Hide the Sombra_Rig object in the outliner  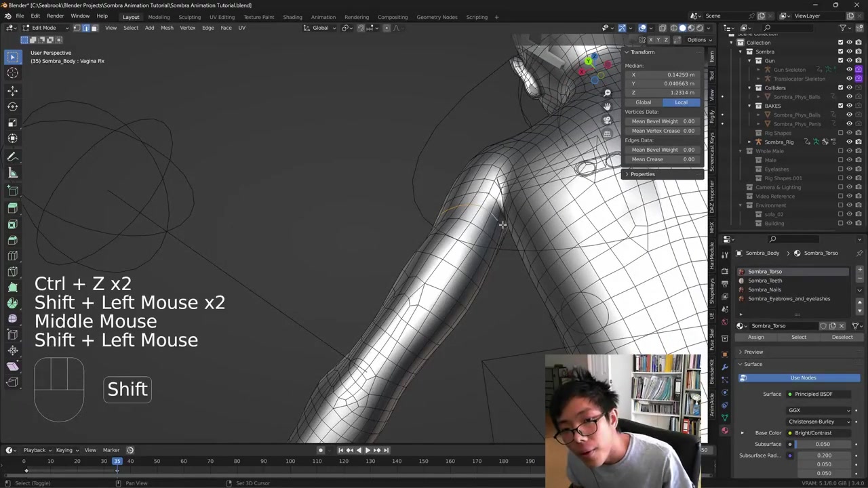coord(849,142)
